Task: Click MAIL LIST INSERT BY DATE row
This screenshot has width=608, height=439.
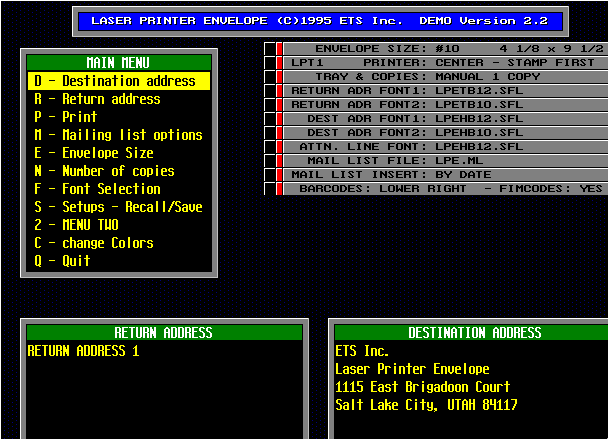Action: pyautogui.click(x=446, y=175)
